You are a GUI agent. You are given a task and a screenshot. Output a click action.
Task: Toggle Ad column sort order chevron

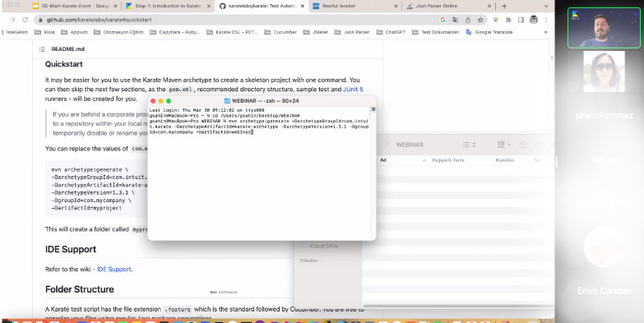(x=424, y=160)
